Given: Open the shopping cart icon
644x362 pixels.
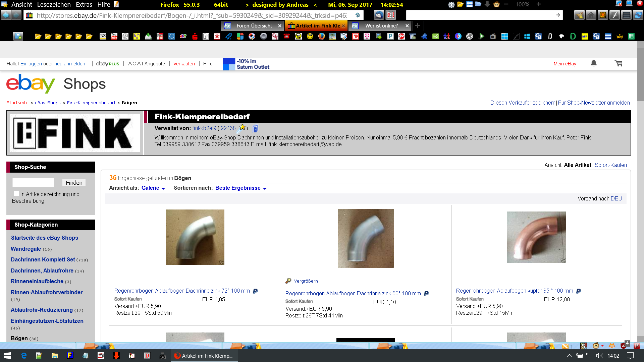Looking at the screenshot, I should [619, 63].
